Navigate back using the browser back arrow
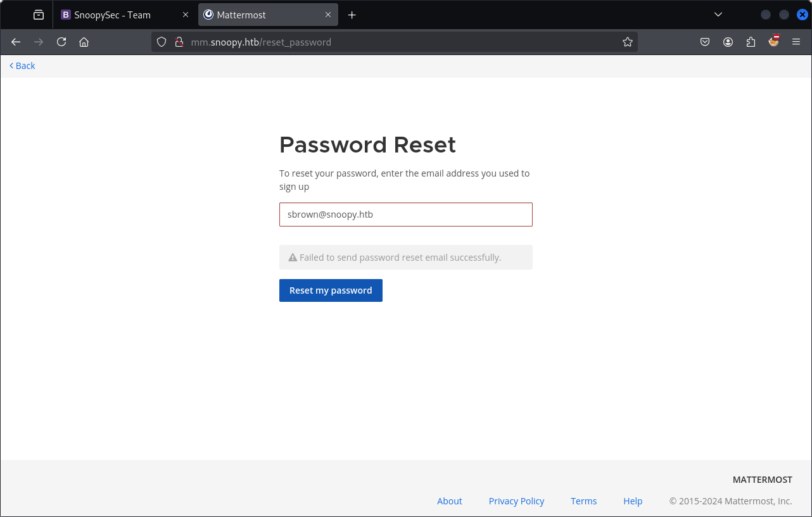The width and height of the screenshot is (812, 517). (16, 42)
